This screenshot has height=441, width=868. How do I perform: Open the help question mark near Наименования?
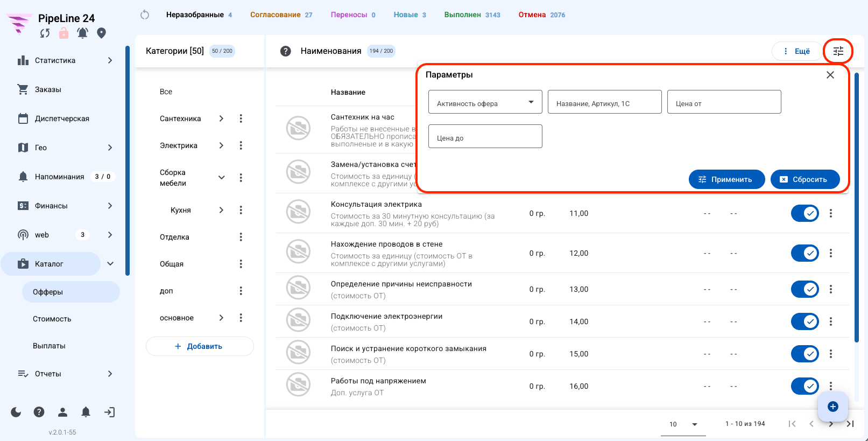tap(286, 51)
